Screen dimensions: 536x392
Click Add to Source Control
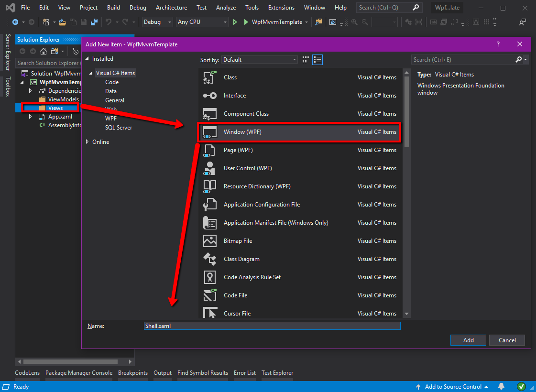452,387
